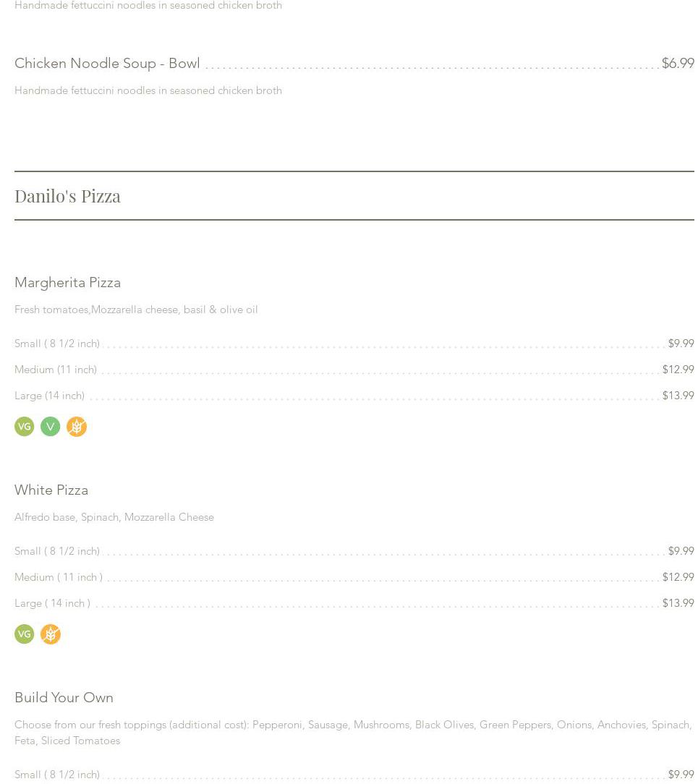Click the Margherita Pizza ingredients description
This screenshot has height=784, width=698.
coord(136,310)
